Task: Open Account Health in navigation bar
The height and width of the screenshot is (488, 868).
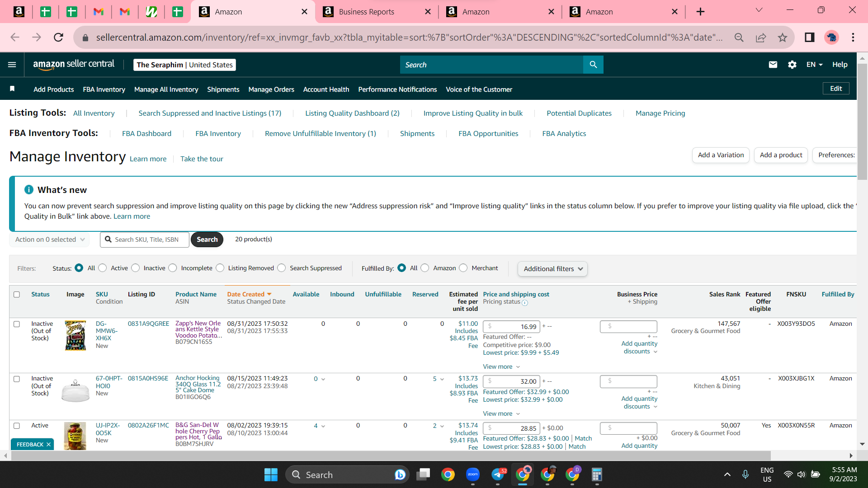Action: pos(326,89)
